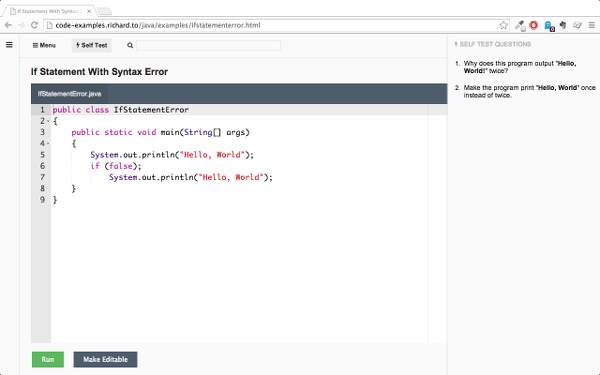Reload the page with the refresh icon
Image resolution: width=600 pixels, height=375 pixels.
pyautogui.click(x=34, y=25)
